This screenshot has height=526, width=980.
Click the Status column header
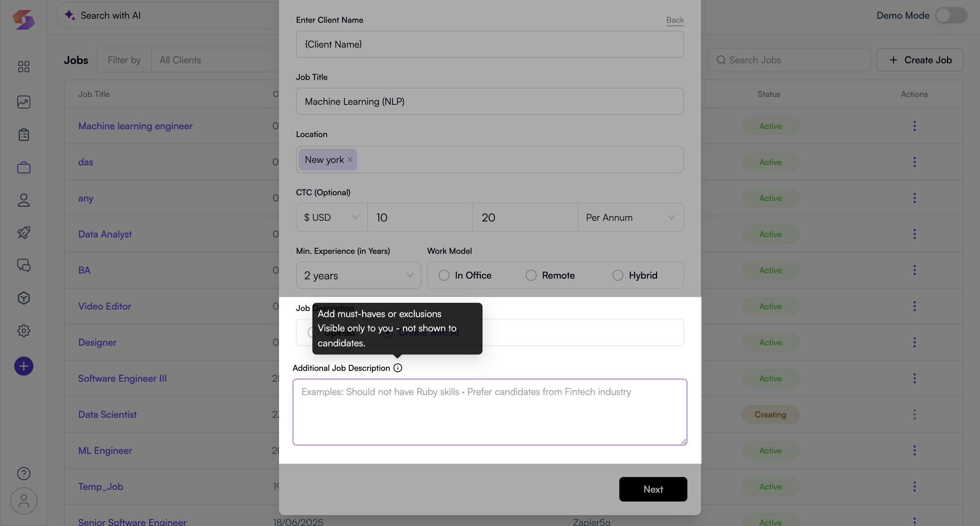[x=769, y=94]
